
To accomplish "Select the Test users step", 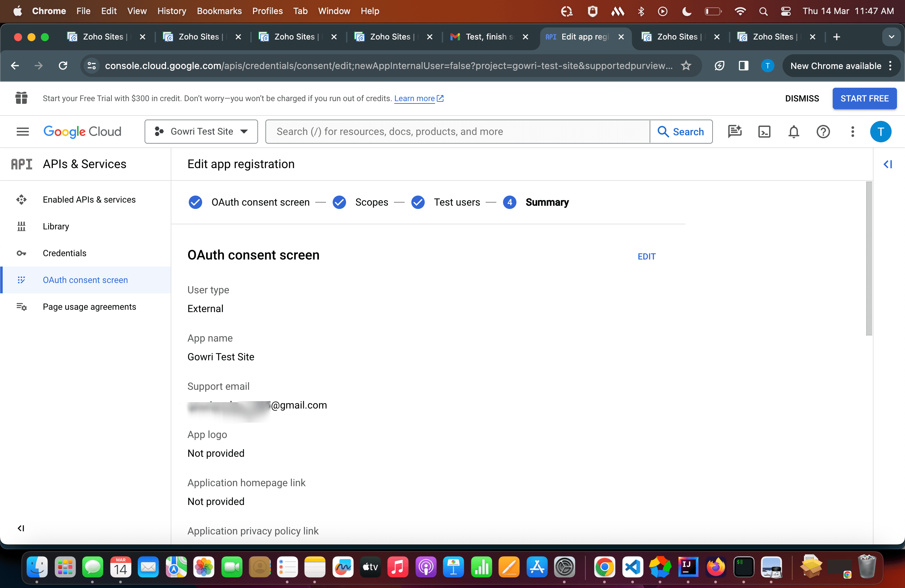I will 457,202.
